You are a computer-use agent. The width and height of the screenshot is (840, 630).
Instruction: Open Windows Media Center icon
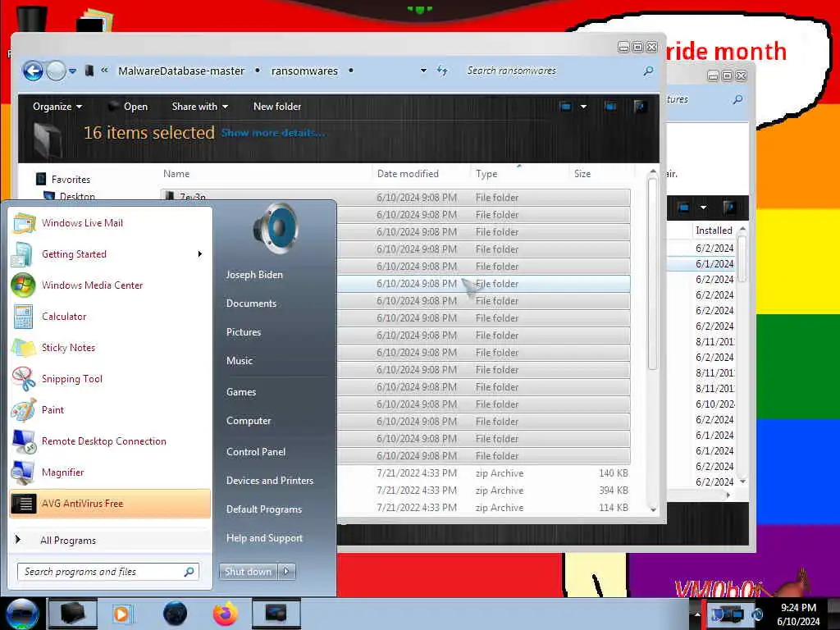pos(23,285)
